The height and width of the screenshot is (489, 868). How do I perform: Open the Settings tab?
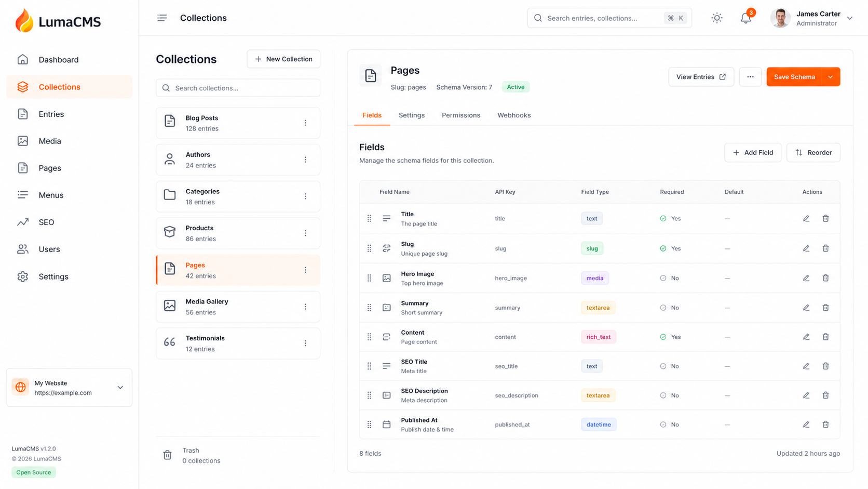[x=412, y=115]
